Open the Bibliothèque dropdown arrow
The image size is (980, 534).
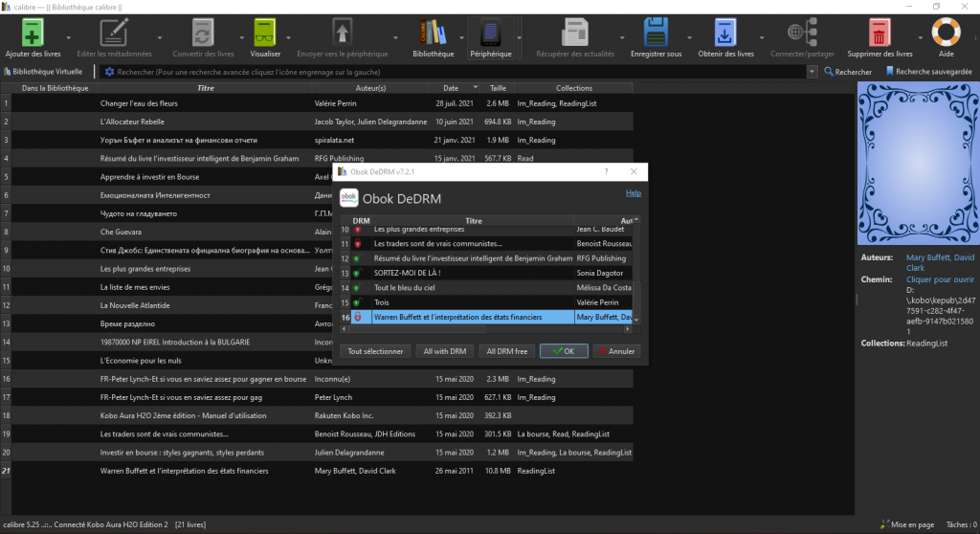point(462,37)
